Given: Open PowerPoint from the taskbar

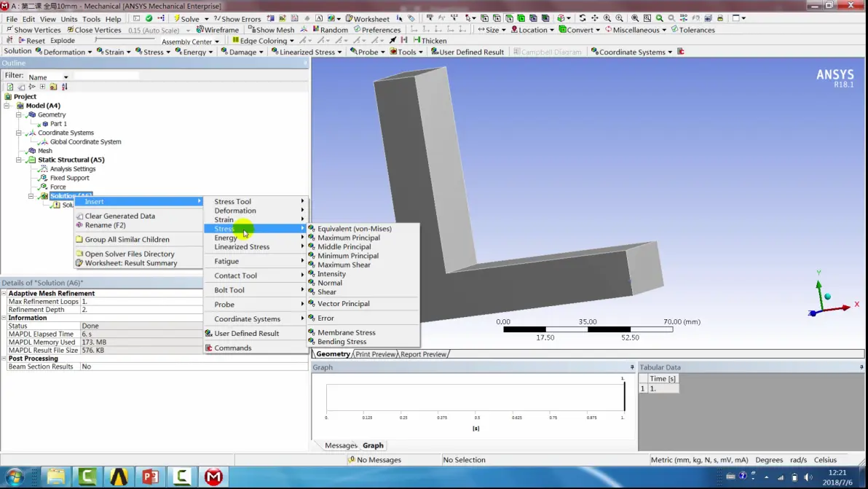Looking at the screenshot, I should 150,477.
